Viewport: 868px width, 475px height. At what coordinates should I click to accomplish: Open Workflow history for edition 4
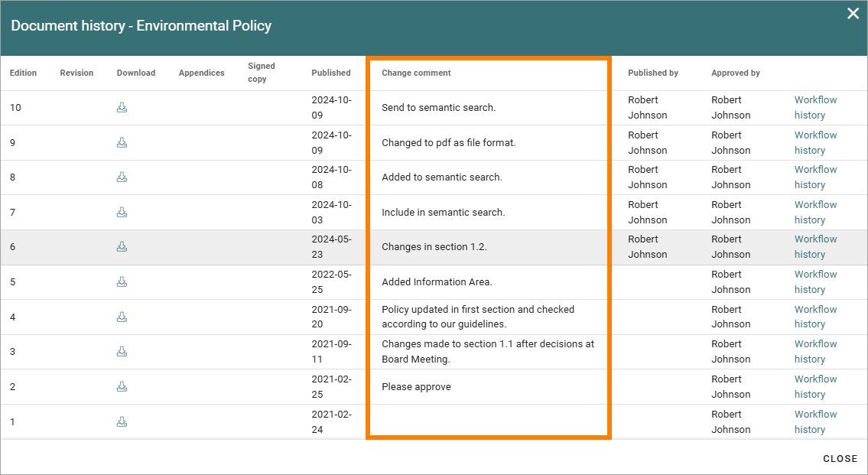click(815, 317)
